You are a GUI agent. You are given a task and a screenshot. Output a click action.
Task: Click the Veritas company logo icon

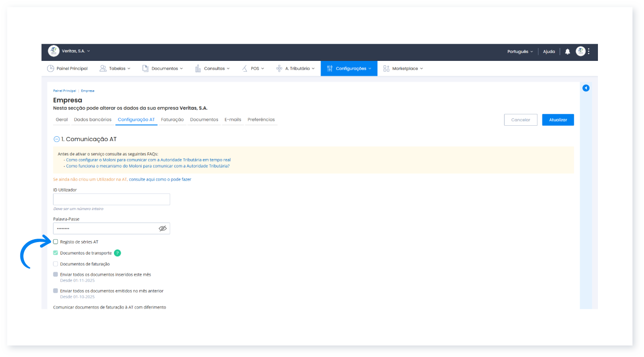(54, 51)
